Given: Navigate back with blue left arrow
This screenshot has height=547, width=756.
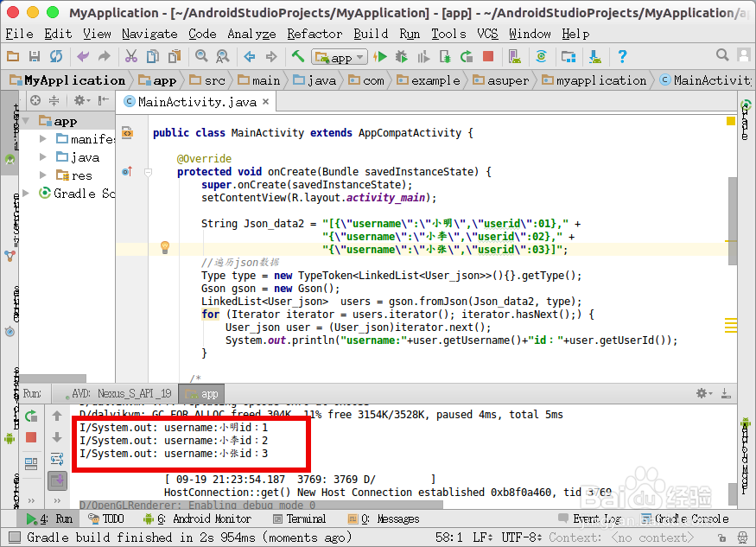Looking at the screenshot, I should [x=250, y=56].
